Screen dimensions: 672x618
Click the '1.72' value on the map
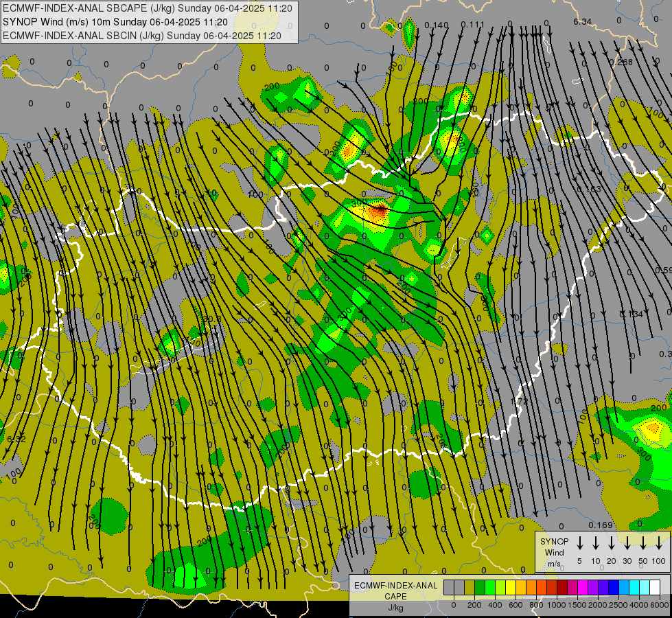tap(519, 402)
